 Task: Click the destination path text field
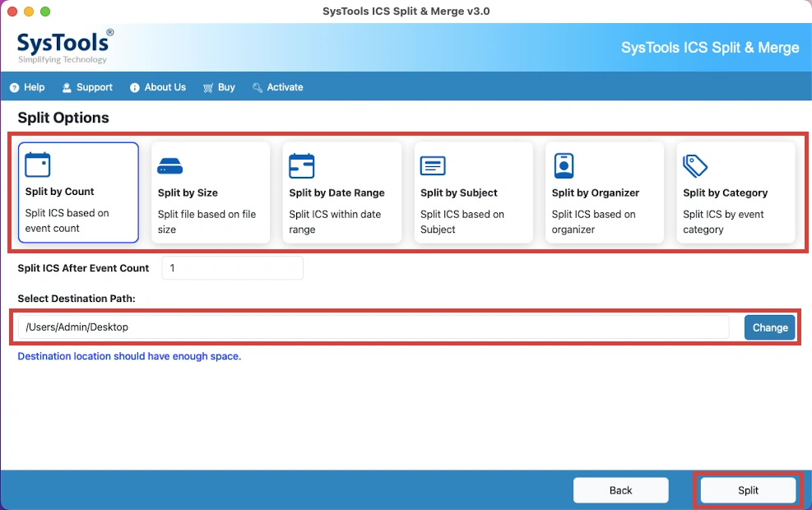[x=374, y=327]
